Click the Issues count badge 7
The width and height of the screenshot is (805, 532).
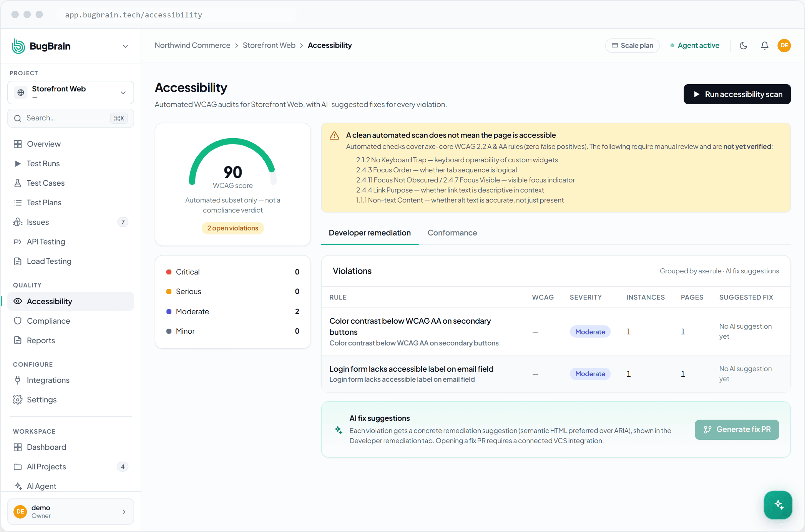click(123, 222)
